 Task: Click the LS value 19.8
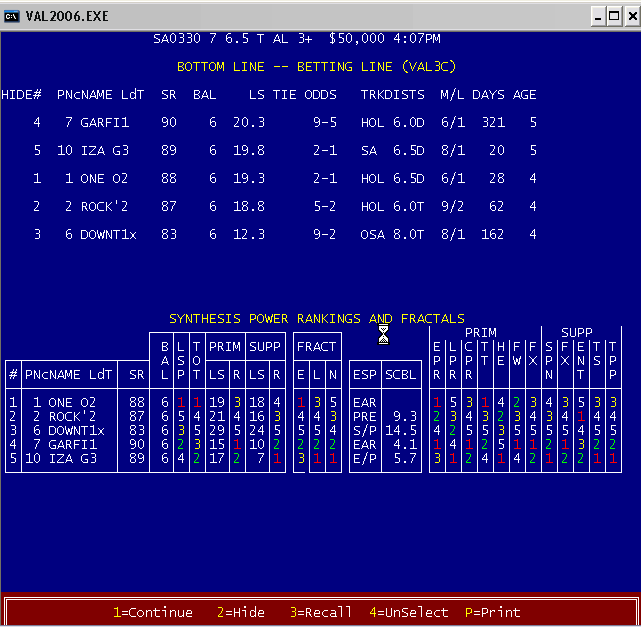249,150
